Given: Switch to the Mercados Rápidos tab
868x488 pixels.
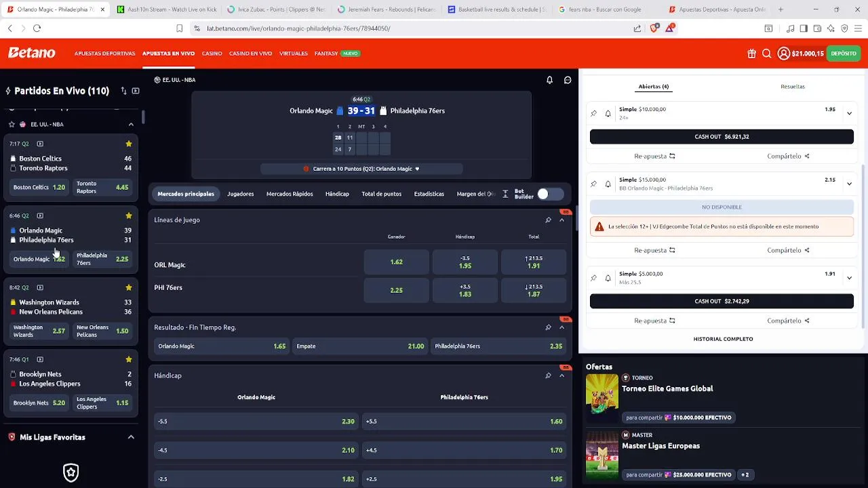Looking at the screenshot, I should 290,194.
